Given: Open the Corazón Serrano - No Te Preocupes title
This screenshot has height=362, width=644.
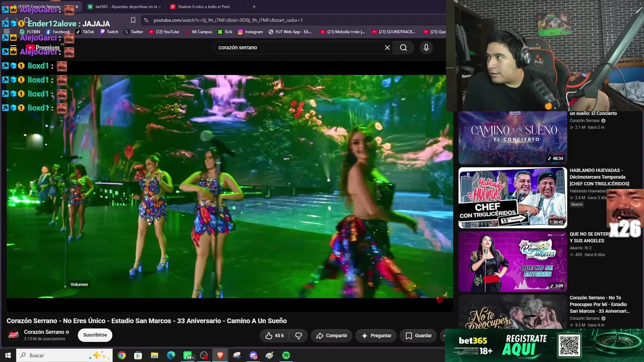Looking at the screenshot, I should point(599,304).
